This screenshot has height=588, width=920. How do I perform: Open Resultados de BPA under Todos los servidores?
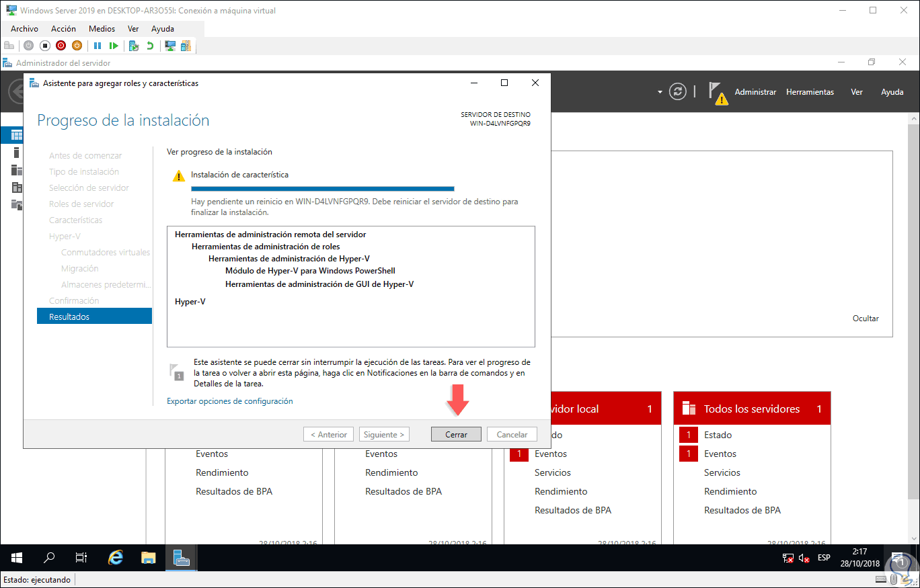742,510
